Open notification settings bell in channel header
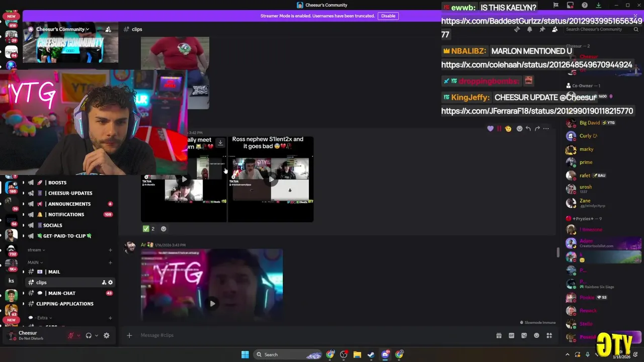The height and width of the screenshot is (362, 644). coord(529,29)
